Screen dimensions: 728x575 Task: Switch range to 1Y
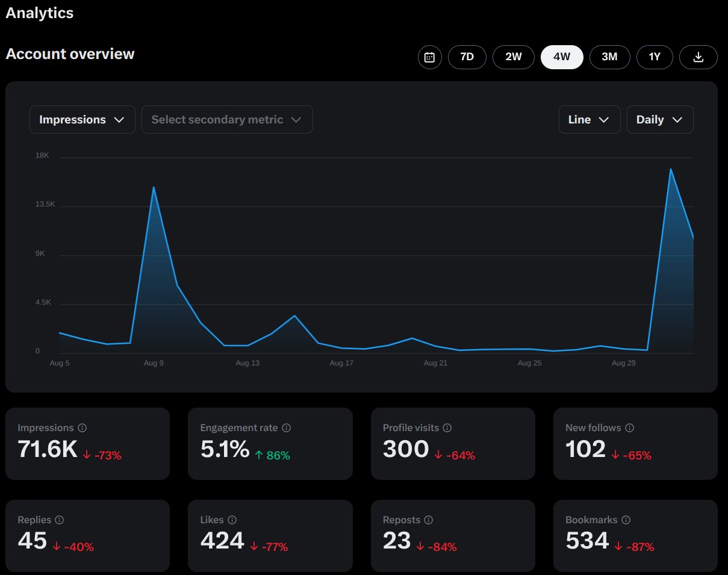click(655, 57)
